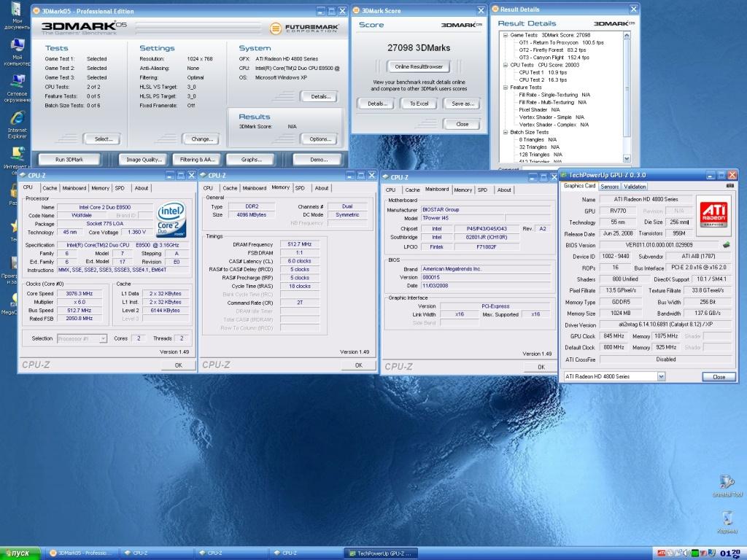Select Pixel Shader N/A result row
747x560 pixels.
539,109
